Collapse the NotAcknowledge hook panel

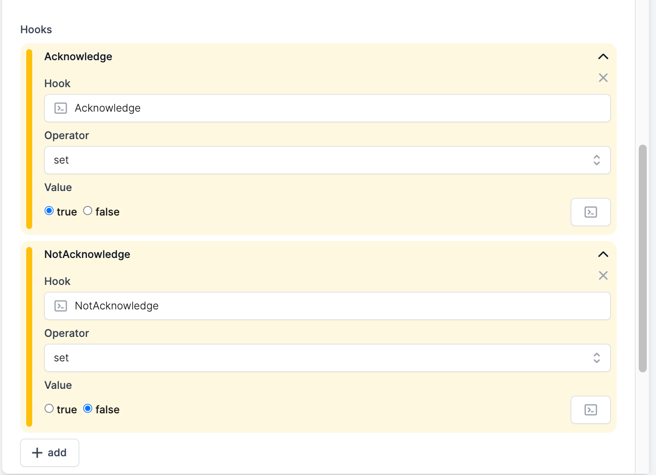tap(603, 254)
